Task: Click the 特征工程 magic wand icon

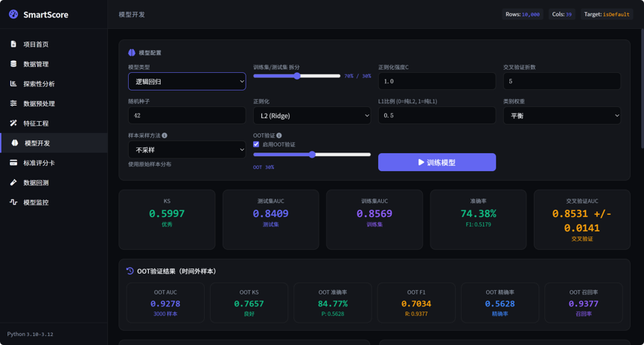Action: click(x=13, y=123)
